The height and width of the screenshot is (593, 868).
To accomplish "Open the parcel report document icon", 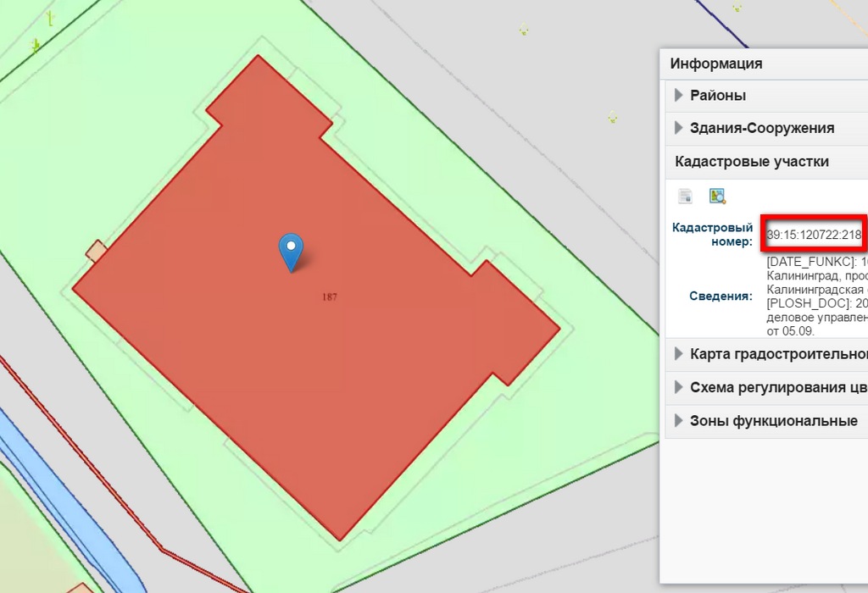I will [685, 197].
